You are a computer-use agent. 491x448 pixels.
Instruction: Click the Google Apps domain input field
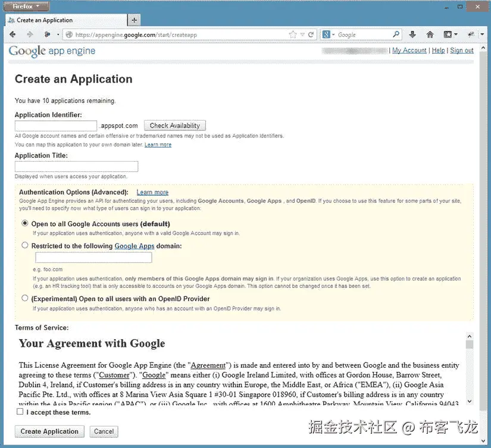(x=93, y=258)
